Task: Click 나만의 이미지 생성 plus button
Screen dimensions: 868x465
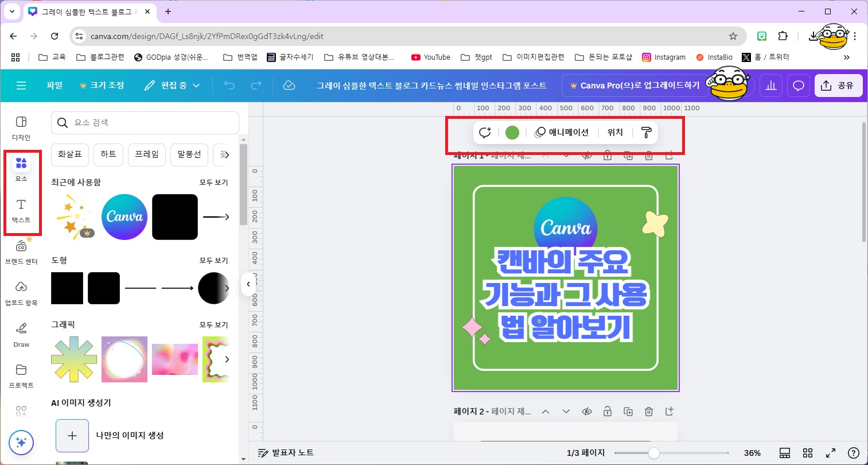Action: pos(72,436)
